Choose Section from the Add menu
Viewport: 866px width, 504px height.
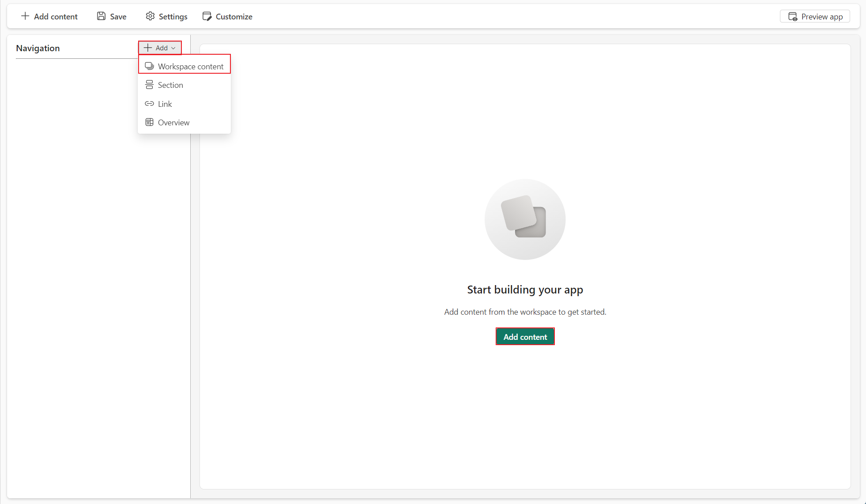170,85
